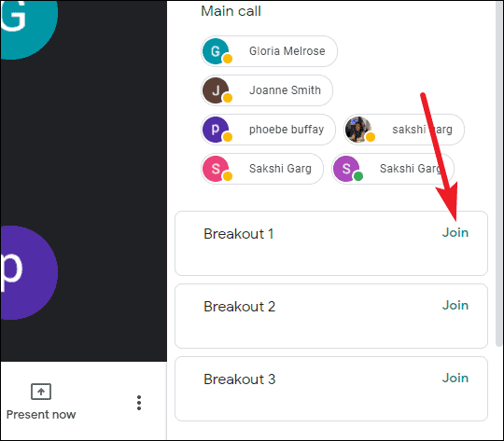
Task: Click Gloria Melrose's teal G avatar
Action: pos(216,51)
